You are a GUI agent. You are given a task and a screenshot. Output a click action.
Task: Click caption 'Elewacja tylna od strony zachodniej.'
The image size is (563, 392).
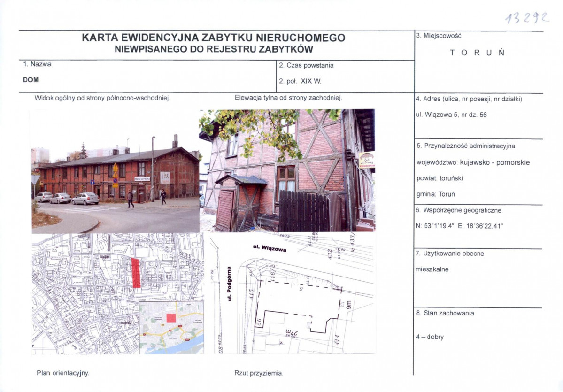tap(288, 97)
